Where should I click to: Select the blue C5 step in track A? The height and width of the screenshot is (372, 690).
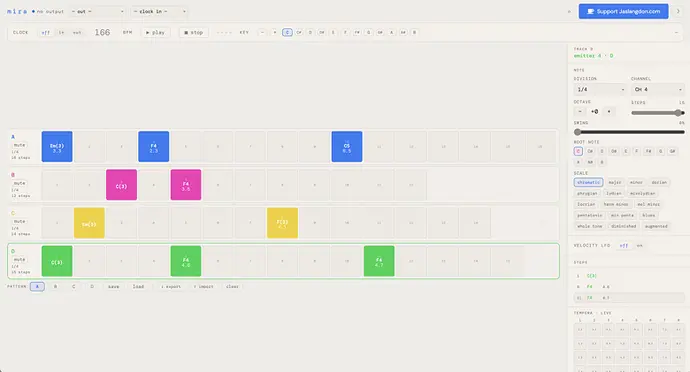[347, 147]
